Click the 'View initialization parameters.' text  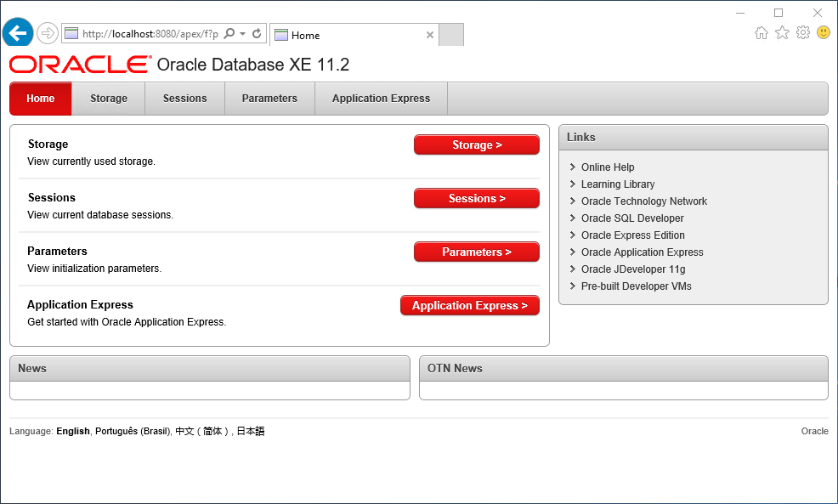pos(94,269)
